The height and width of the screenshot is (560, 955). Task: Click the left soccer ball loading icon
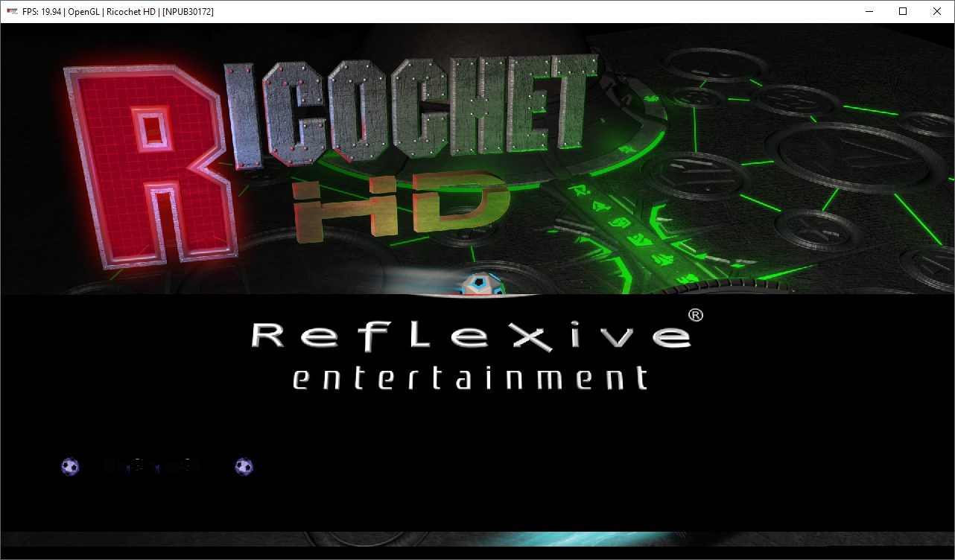[x=70, y=467]
